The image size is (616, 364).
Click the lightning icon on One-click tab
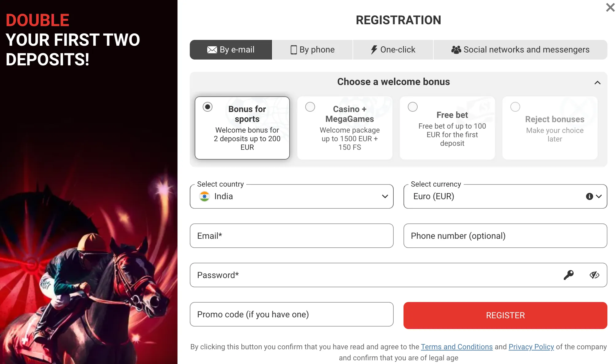tap(374, 49)
